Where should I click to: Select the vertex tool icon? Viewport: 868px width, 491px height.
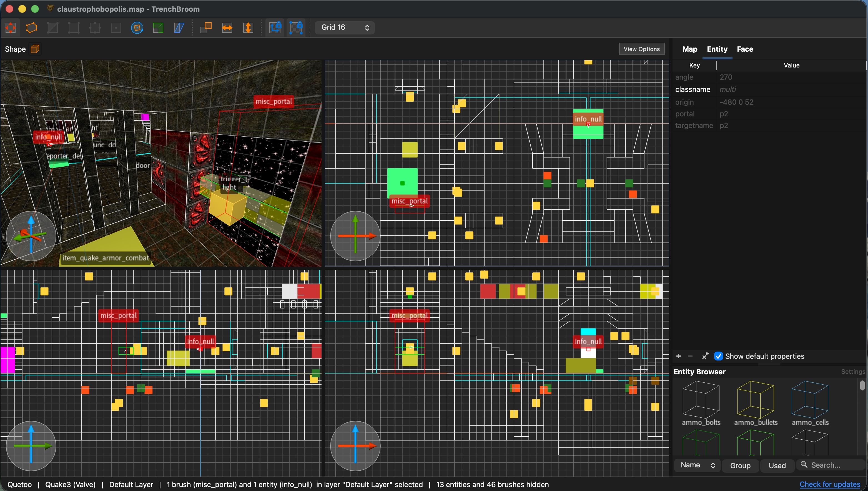tap(74, 28)
